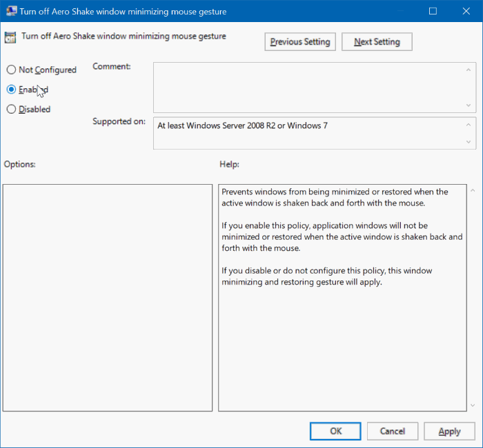Click inside the Comment text box
The image size is (483, 448).
tap(308, 88)
